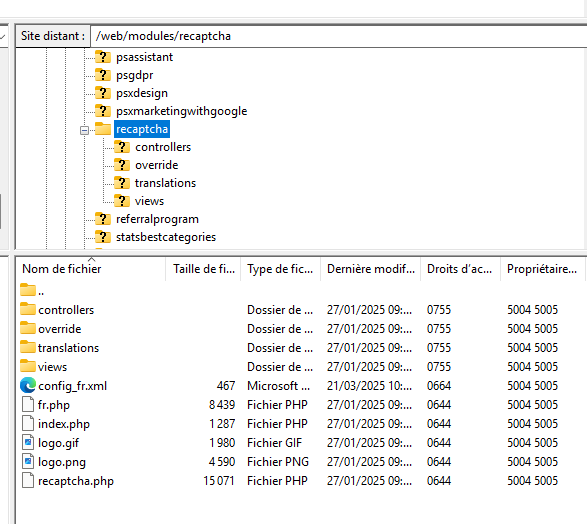Click the views subfolder tree icon
The width and height of the screenshot is (587, 524).
pos(122,201)
